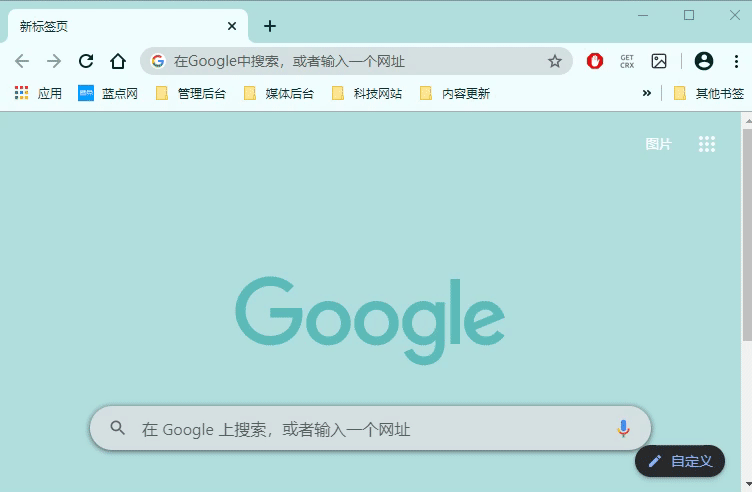Viewport: 752px width, 492px height.
Task: Click the scrollbar up arrow
Action: (748, 121)
